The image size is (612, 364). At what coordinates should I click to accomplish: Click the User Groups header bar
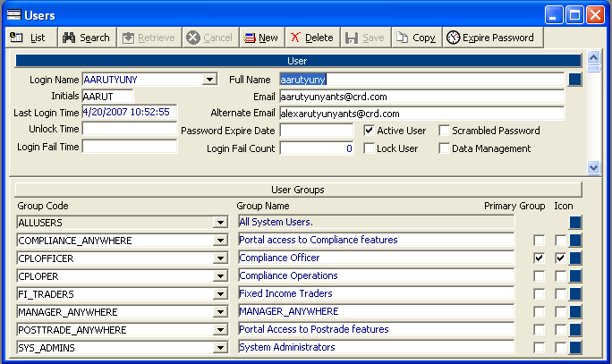coord(298,190)
